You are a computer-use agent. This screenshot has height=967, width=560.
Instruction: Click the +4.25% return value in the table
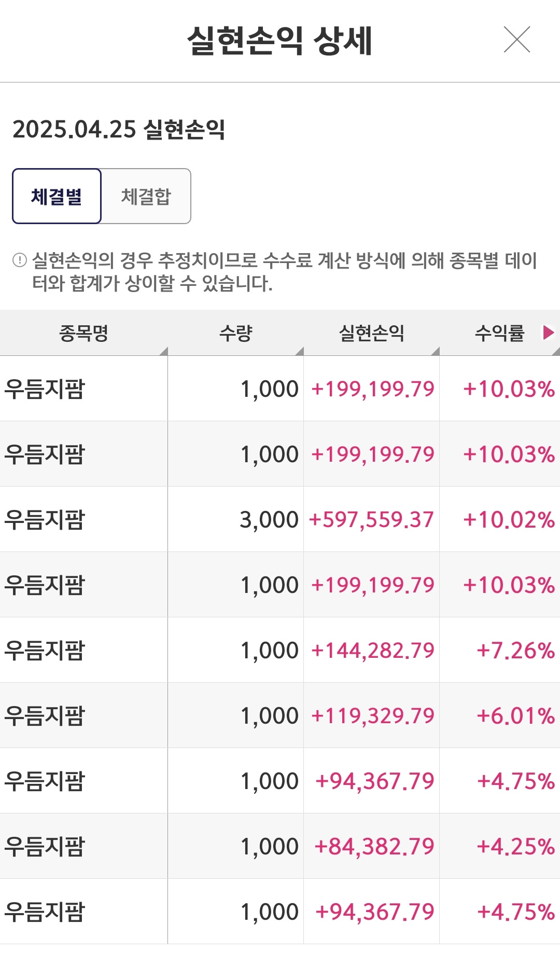(513, 845)
